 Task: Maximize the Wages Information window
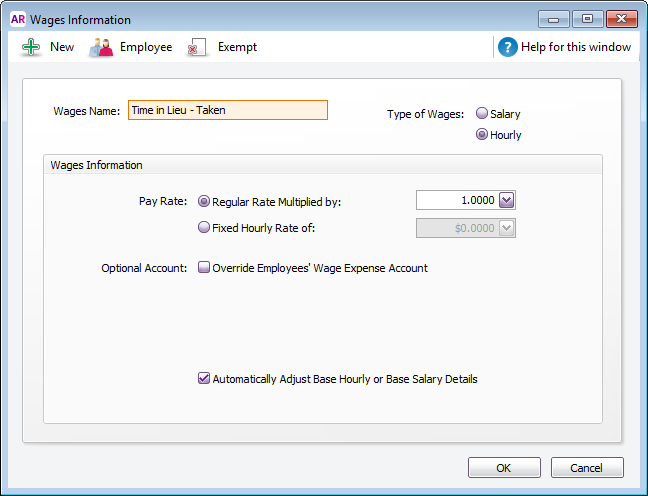click(586, 19)
